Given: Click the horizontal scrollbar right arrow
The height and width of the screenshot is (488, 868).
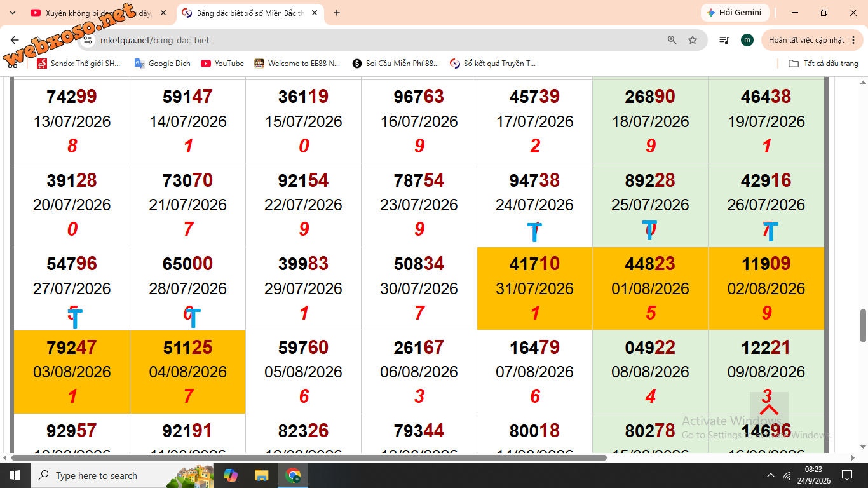Looking at the screenshot, I should coord(853,457).
